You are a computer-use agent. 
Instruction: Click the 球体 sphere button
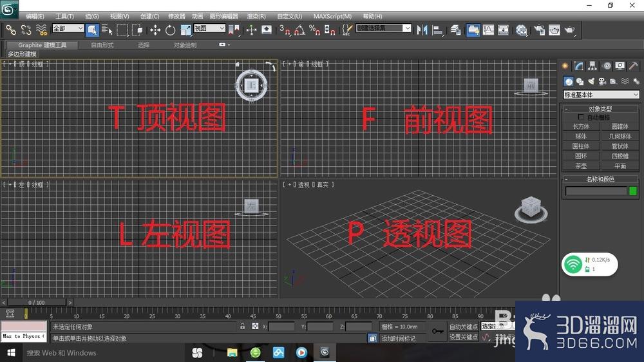581,137
